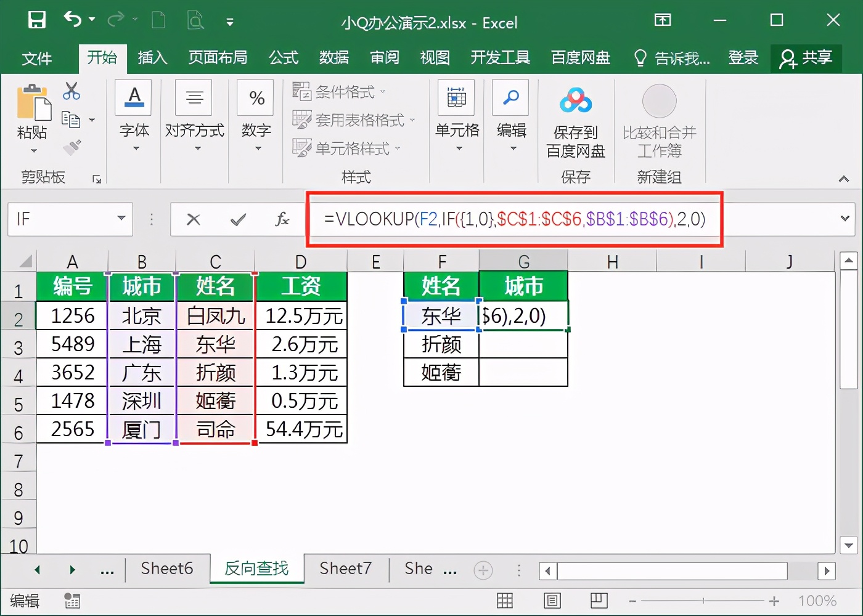Click the Save icon in title bar

pos(37,20)
